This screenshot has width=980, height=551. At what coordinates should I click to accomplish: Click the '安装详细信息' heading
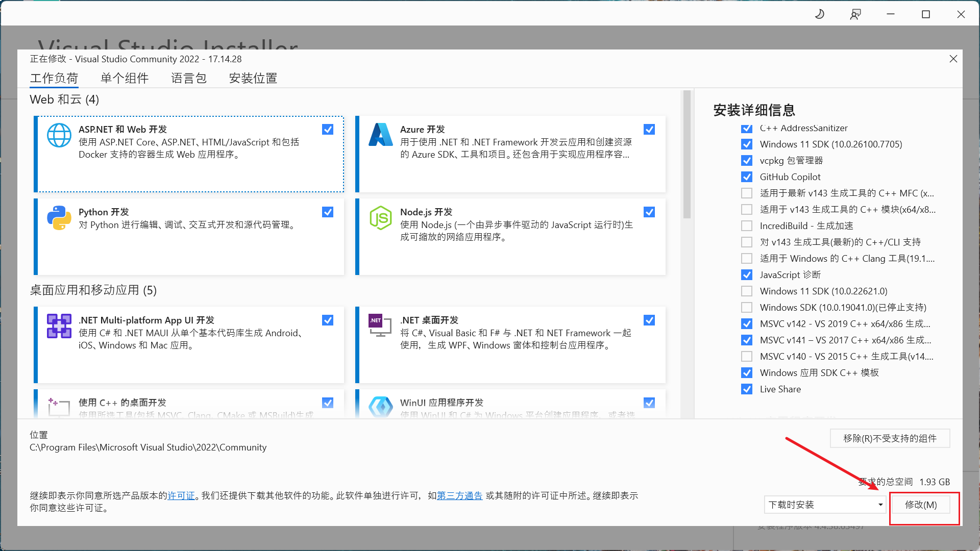click(754, 110)
